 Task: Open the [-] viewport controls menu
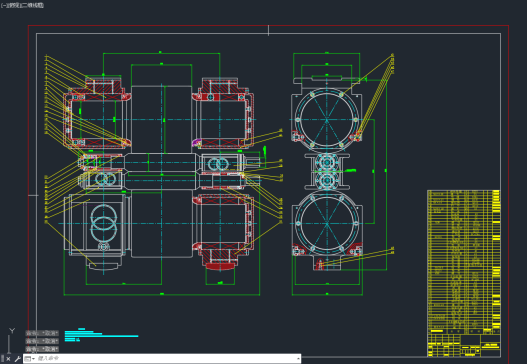click(4, 5)
